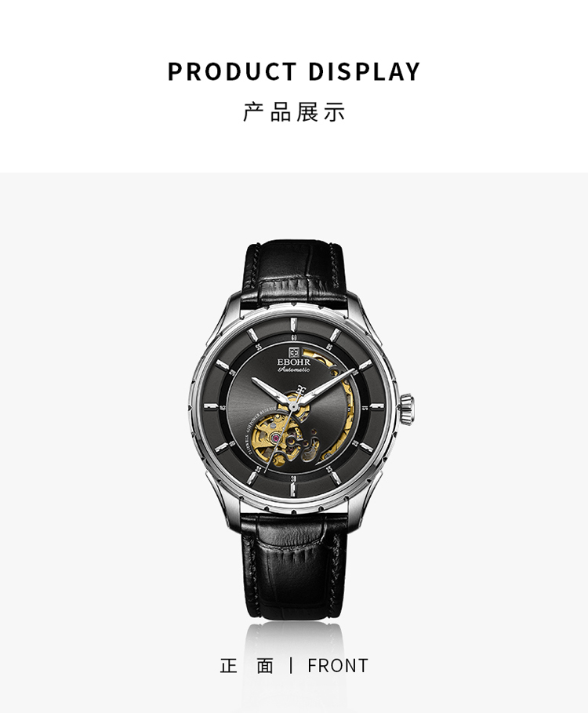The width and height of the screenshot is (588, 713).
Task: Click the tip of the hour hand
Action: click(253, 379)
